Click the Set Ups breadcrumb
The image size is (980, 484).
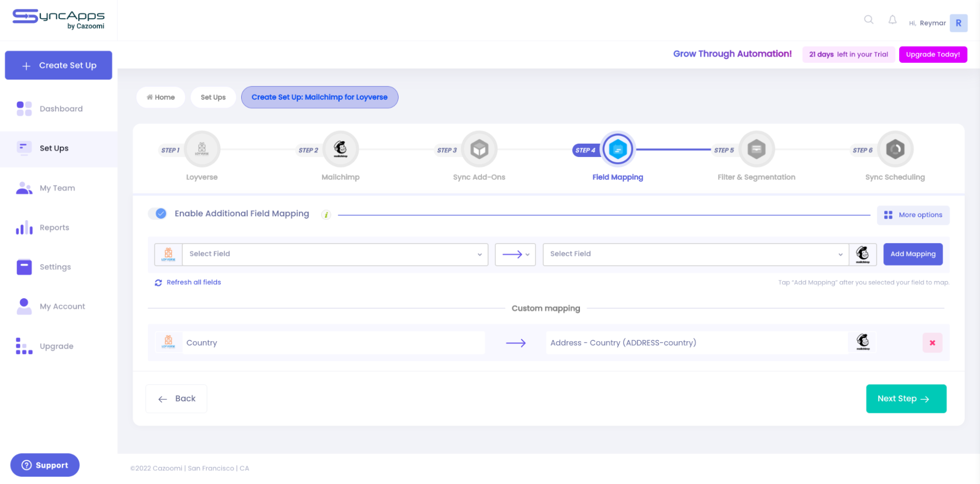213,97
